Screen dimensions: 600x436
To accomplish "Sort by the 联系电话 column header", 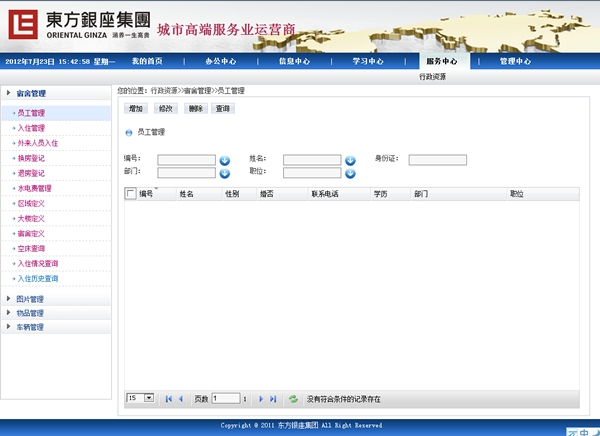I will pos(340,194).
